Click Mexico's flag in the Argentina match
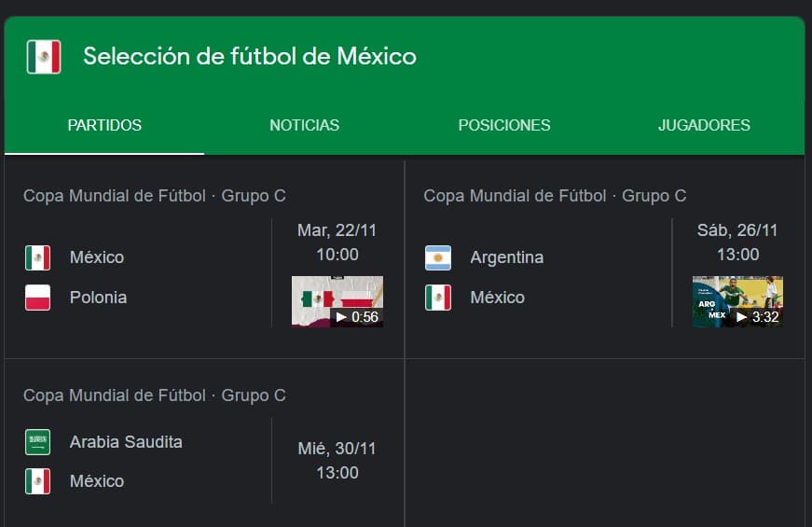The image size is (812, 527). coord(438,298)
